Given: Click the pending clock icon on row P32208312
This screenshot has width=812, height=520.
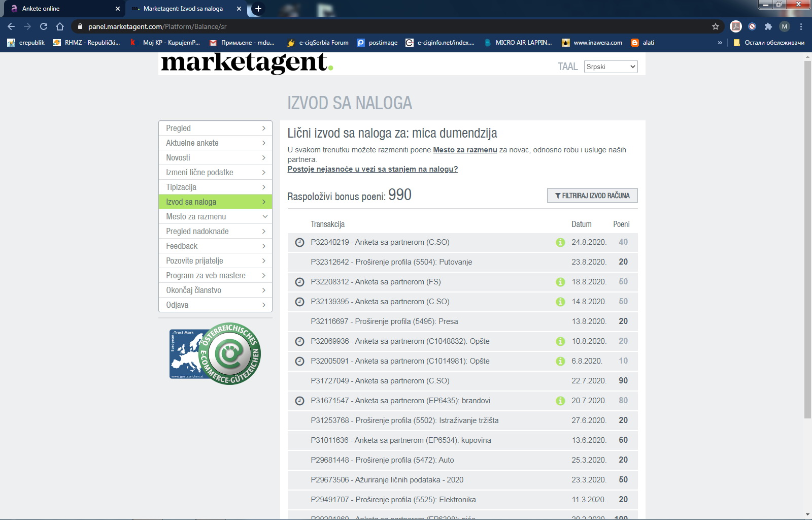Looking at the screenshot, I should coord(299,282).
